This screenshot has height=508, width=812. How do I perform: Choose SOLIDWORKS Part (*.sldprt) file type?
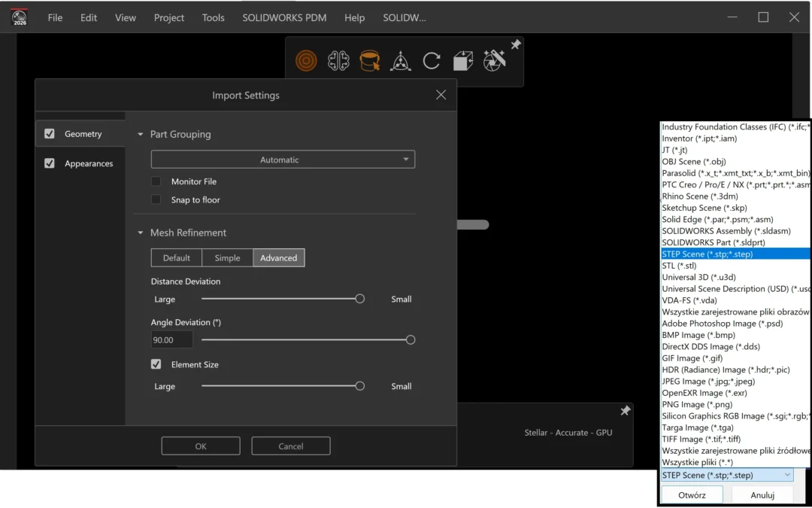(x=736, y=242)
